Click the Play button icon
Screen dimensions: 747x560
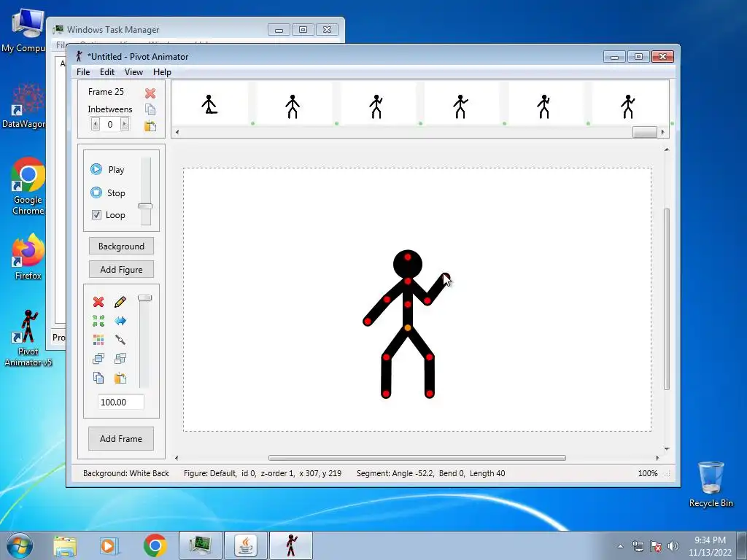click(x=96, y=169)
